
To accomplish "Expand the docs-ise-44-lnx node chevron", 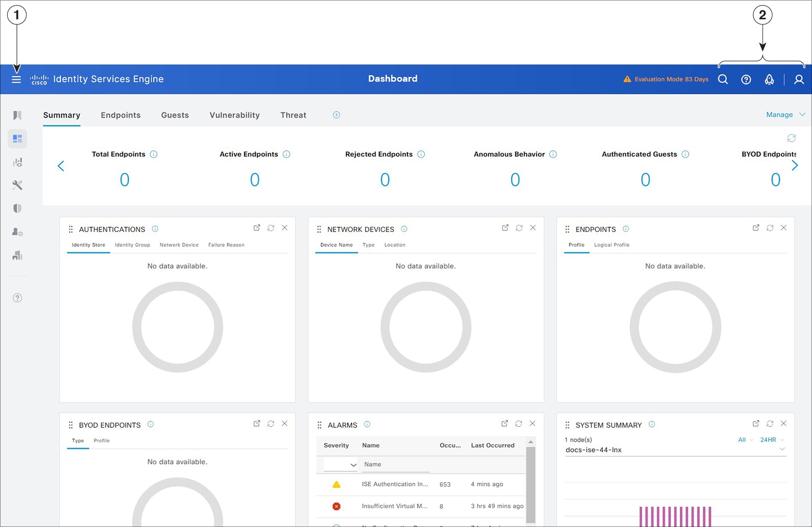I will point(782,449).
